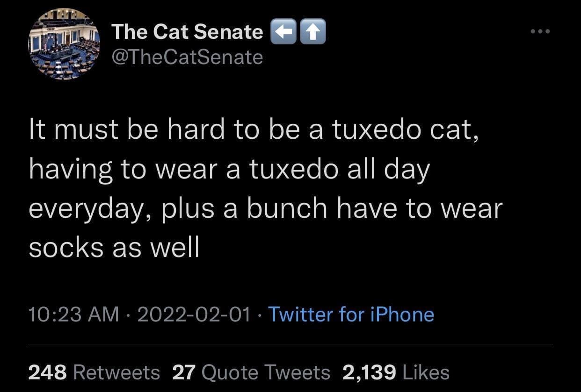Click the phrase "having to wear a tuxedo"
Viewport: 581px width, 392px height.
click(183, 170)
